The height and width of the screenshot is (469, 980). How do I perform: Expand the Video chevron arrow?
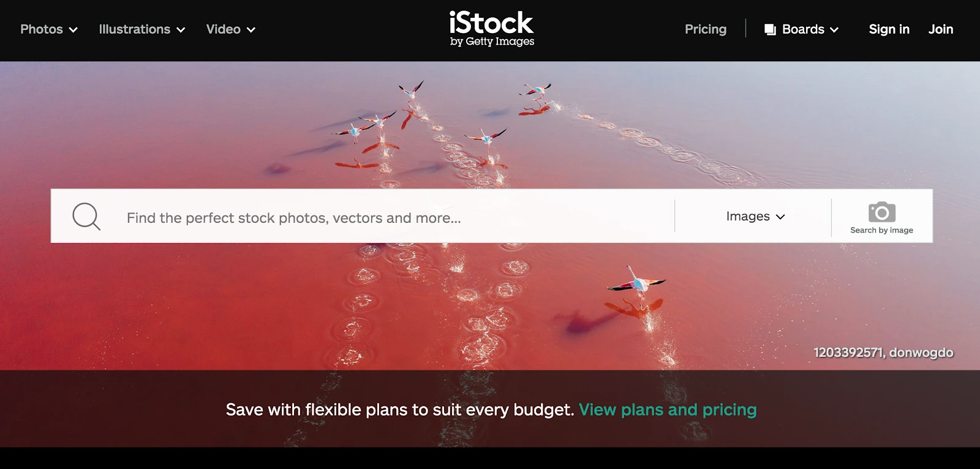[251, 30]
